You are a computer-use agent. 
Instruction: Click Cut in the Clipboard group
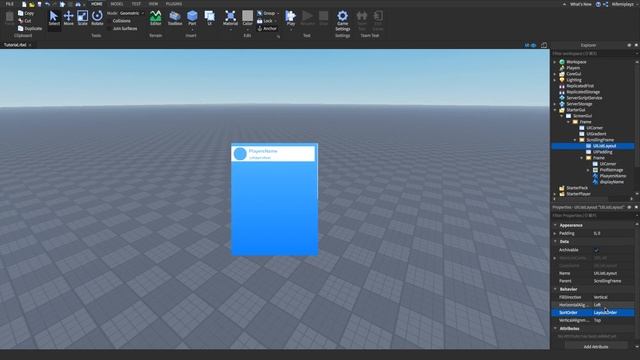[x=24, y=21]
